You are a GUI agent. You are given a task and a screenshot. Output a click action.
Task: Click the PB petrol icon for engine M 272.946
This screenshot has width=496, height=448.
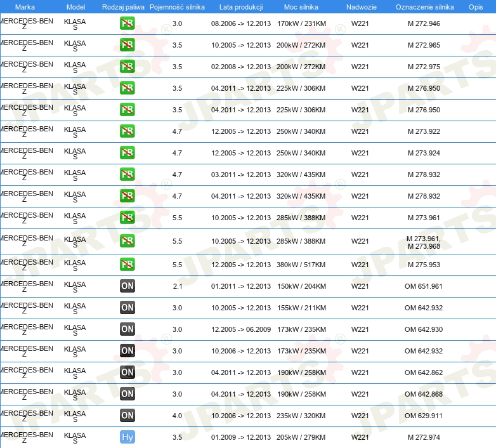[127, 24]
